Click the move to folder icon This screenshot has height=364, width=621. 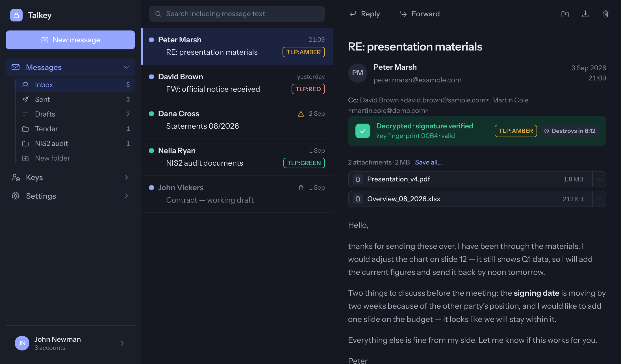coord(565,14)
